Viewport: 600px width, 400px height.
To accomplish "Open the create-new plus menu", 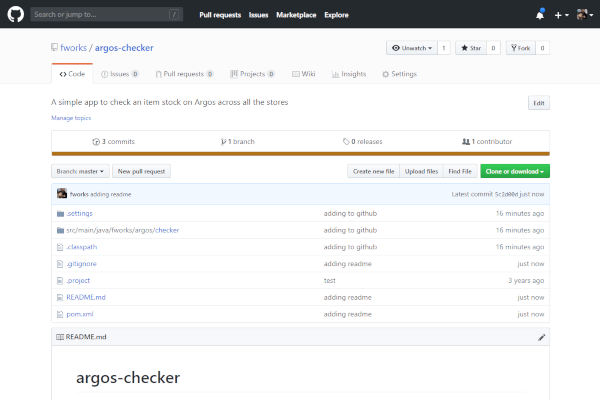I will (561, 15).
